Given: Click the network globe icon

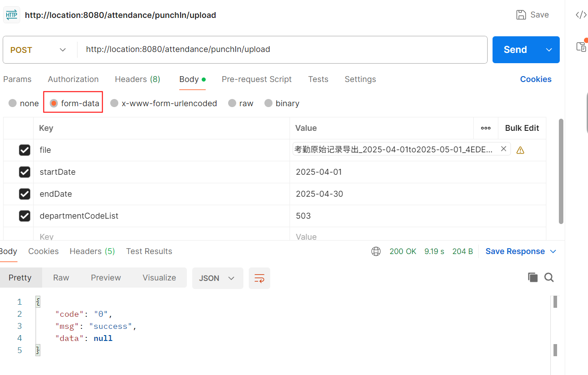Looking at the screenshot, I should pyautogui.click(x=376, y=251).
